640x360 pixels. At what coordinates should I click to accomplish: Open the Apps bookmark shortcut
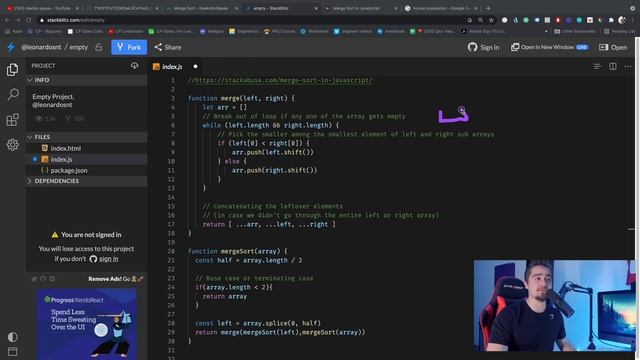(14, 31)
